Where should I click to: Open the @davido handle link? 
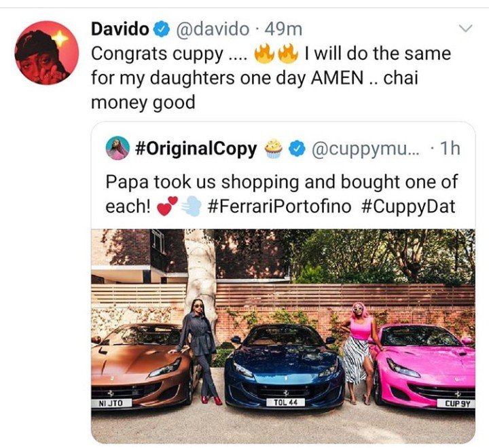click(213, 29)
